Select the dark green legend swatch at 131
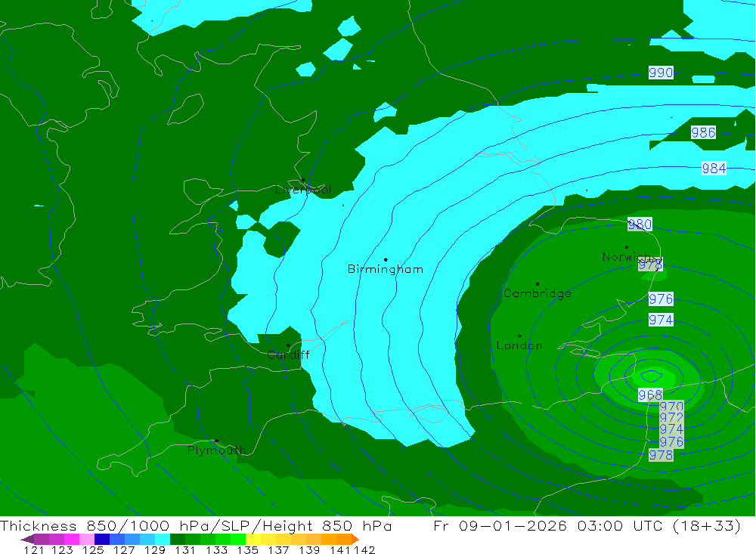This screenshot has height=554, width=756. pos(178,539)
